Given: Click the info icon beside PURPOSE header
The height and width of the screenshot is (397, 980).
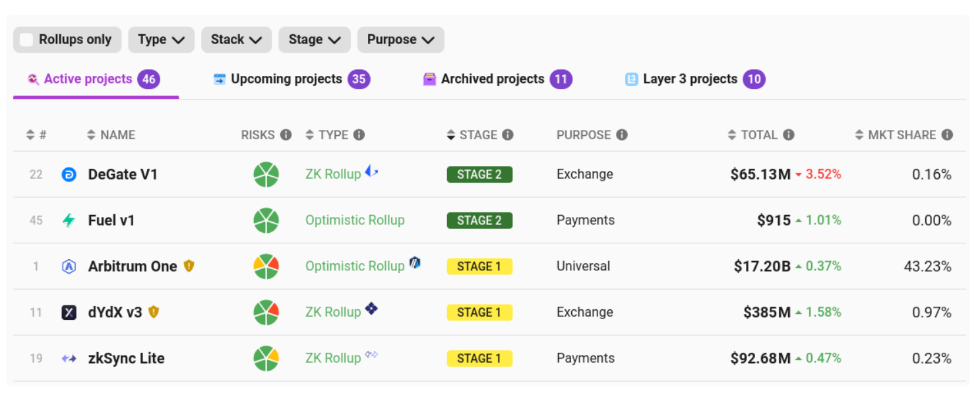Looking at the screenshot, I should pyautogui.click(x=621, y=135).
